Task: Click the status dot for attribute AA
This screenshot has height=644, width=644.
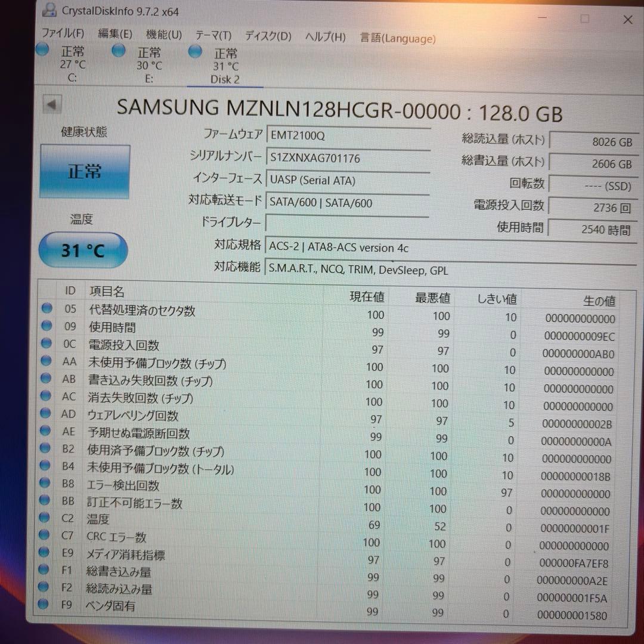Action: 46,360
